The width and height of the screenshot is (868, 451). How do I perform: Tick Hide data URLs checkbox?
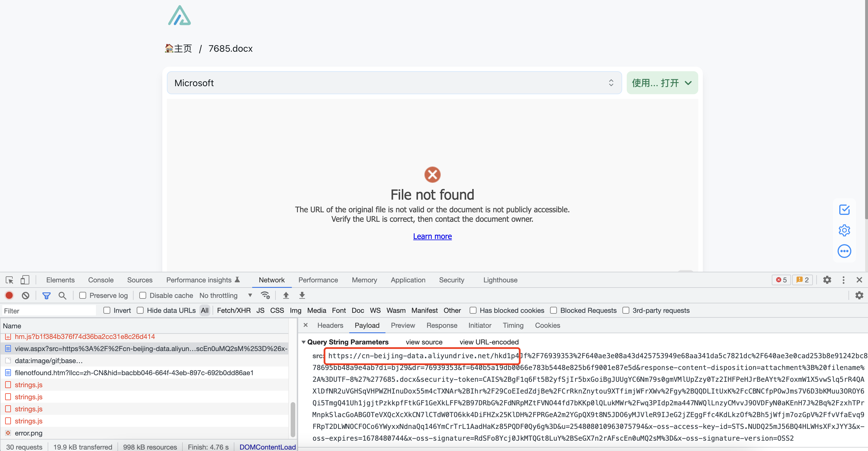(140, 310)
